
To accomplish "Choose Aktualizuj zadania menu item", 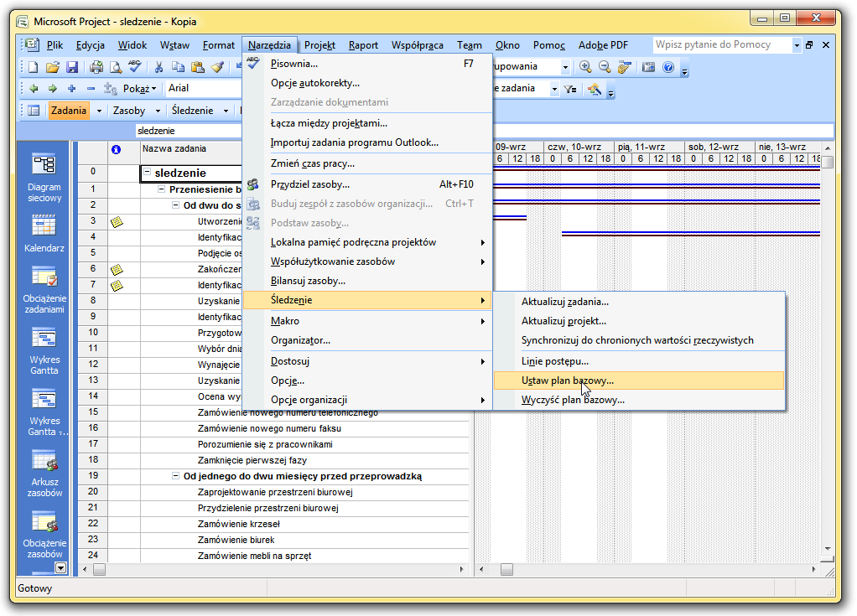I will (638, 302).
